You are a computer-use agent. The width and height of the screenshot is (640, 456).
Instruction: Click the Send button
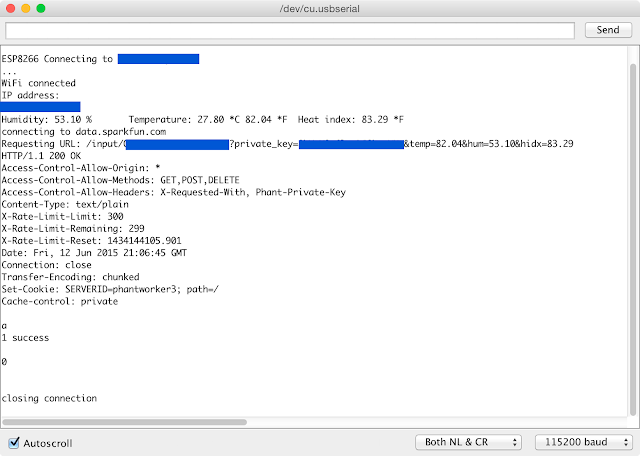point(608,30)
